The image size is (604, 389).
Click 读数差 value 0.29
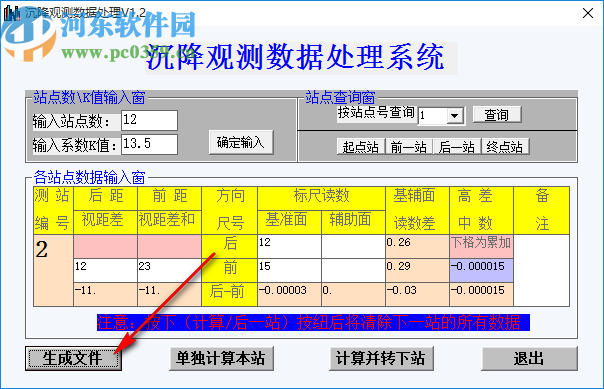coord(417,270)
